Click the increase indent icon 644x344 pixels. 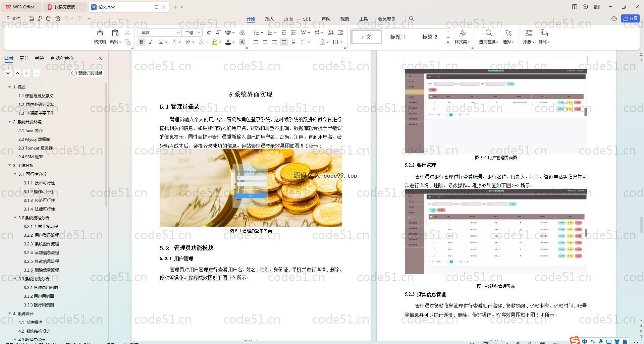(293, 33)
